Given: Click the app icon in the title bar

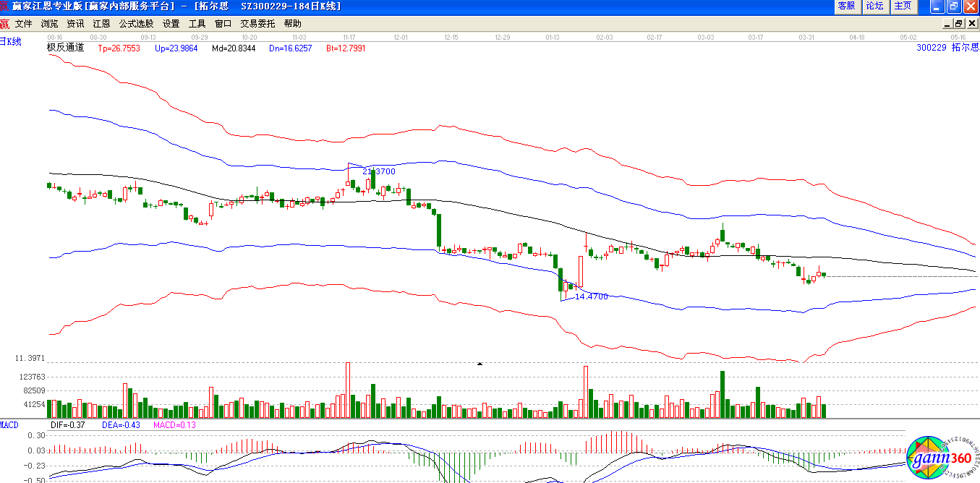Looking at the screenshot, I should [x=4, y=6].
